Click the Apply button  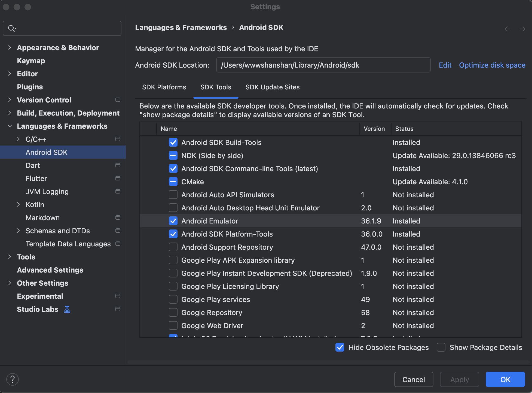coord(460,379)
